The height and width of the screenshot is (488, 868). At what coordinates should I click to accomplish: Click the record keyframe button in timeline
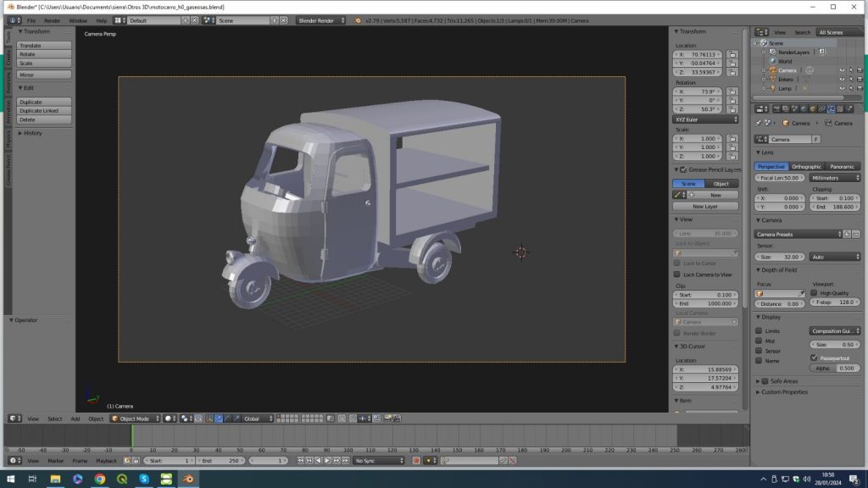point(416,461)
